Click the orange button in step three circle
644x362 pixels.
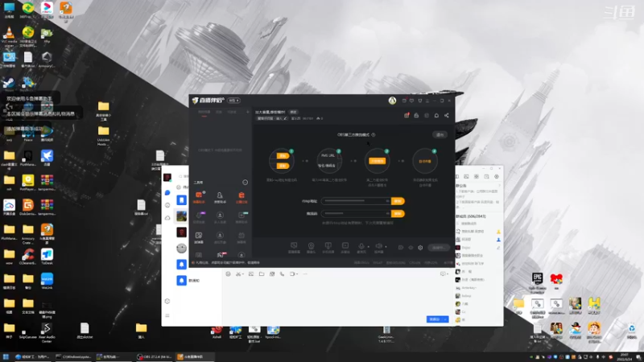point(377,161)
